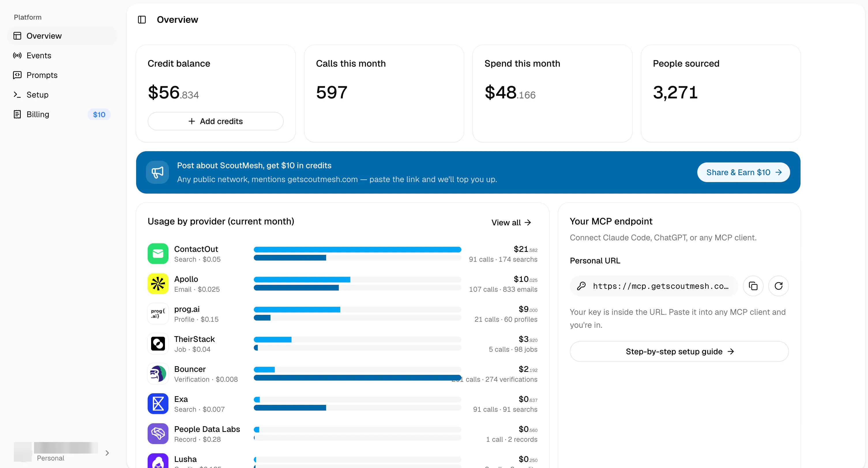Click the TheirStack provider name
Screen dimensions: 868x468
pyautogui.click(x=194, y=339)
